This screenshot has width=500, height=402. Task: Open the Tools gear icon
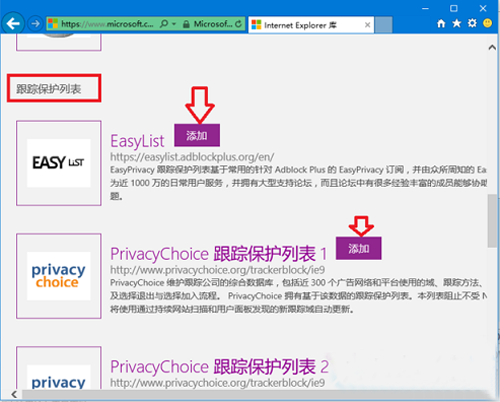[472, 23]
